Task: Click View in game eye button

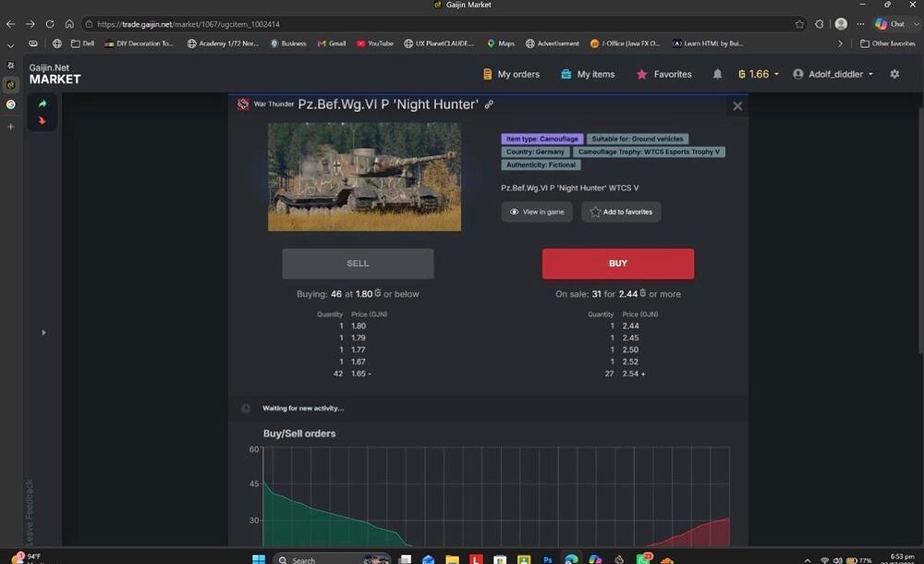Action: pyautogui.click(x=537, y=212)
